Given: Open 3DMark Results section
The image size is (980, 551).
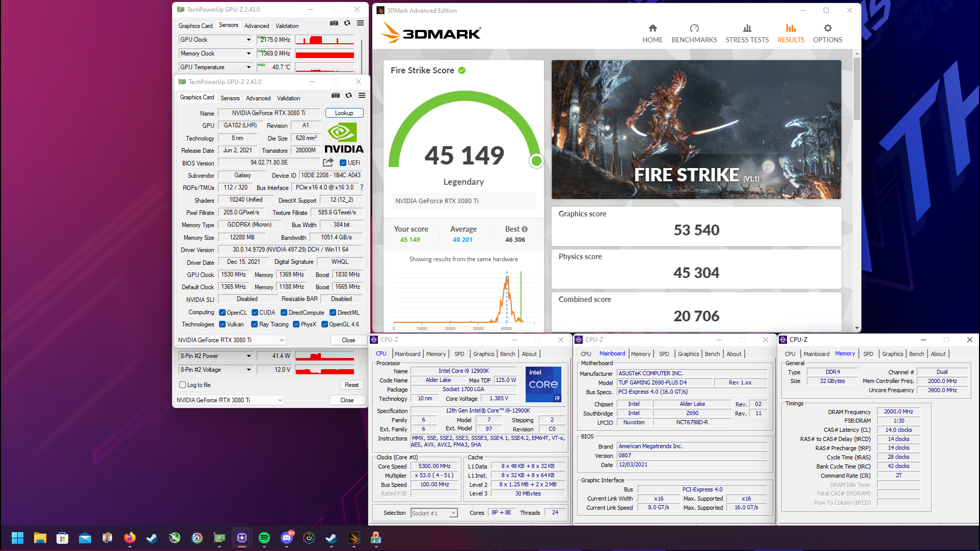Looking at the screenshot, I should (791, 34).
